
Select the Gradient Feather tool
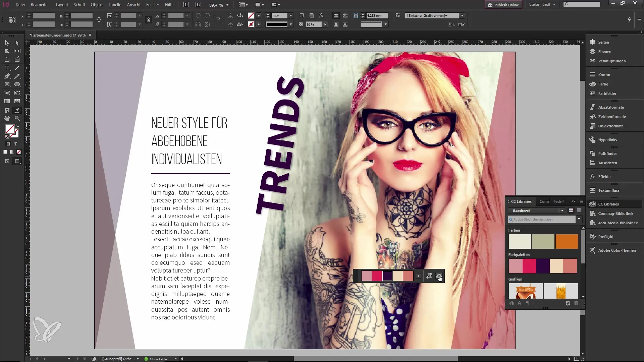[x=17, y=101]
